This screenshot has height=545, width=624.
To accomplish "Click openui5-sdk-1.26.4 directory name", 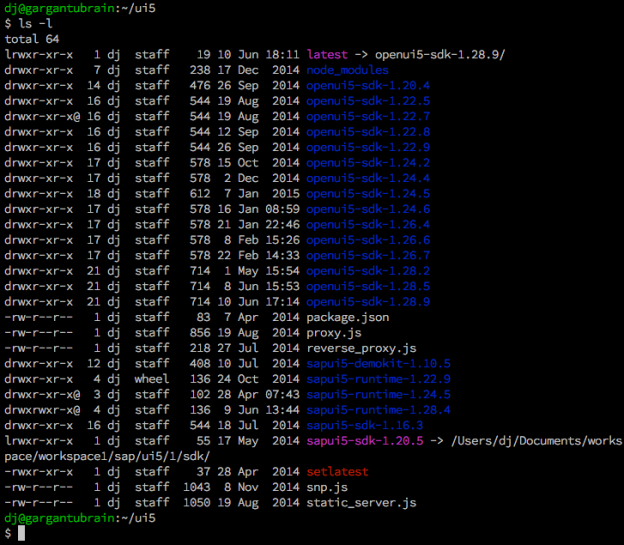I will point(368,225).
